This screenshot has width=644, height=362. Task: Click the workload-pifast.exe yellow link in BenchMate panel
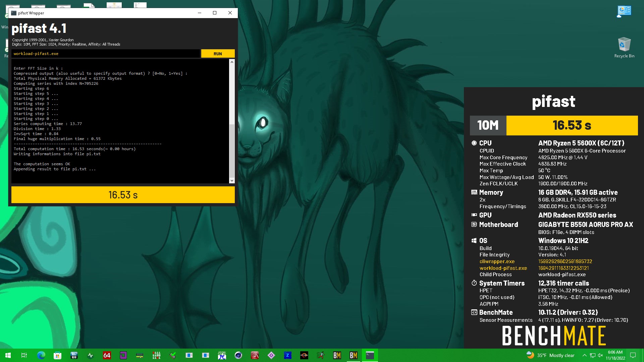point(503,268)
